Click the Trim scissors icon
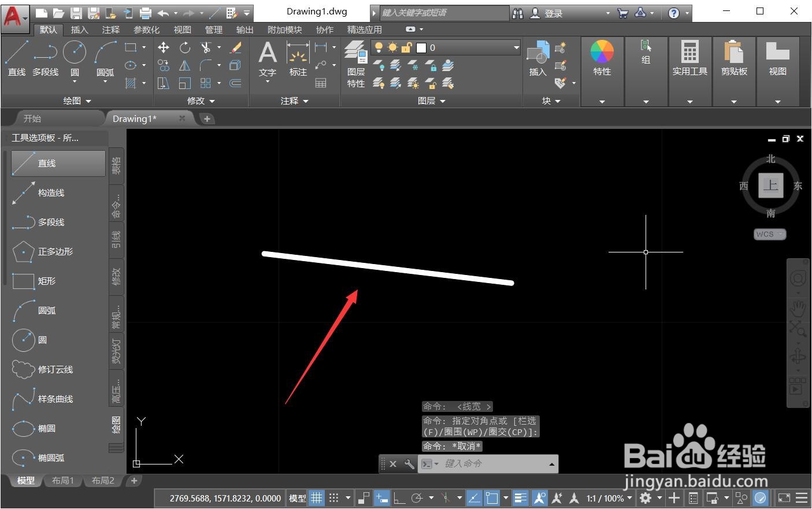Image resolution: width=812 pixels, height=509 pixels. (206, 47)
